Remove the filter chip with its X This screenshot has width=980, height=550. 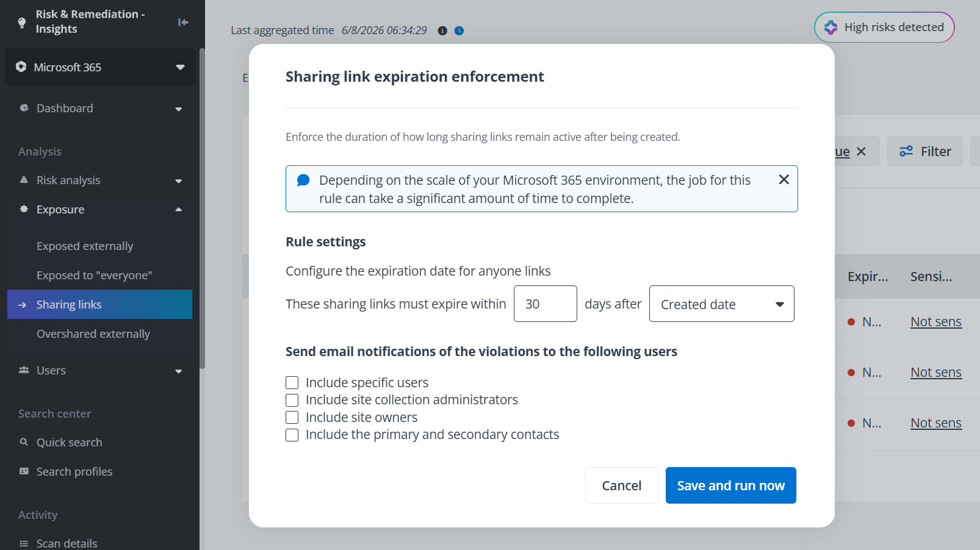point(861,151)
